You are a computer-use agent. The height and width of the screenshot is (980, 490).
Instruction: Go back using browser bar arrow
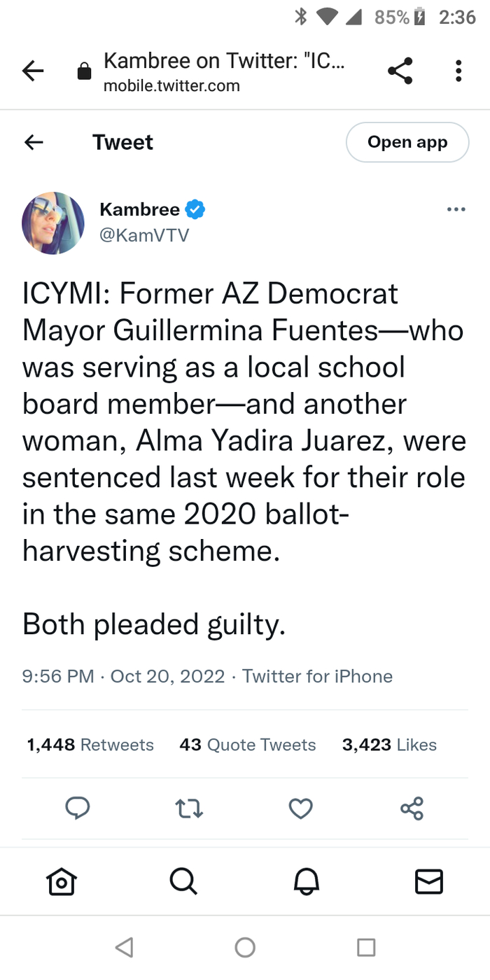(x=33, y=71)
